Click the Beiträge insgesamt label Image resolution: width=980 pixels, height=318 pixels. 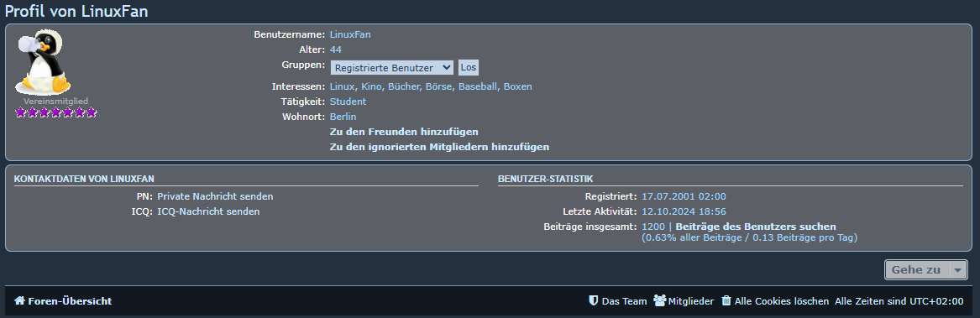tap(590, 227)
